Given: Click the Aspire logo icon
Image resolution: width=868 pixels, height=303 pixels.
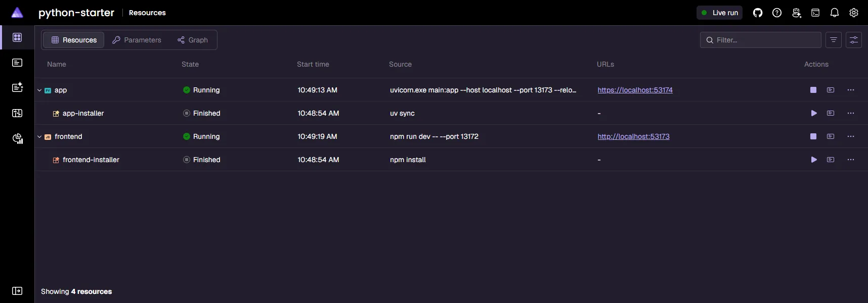Looking at the screenshot, I should coord(17,13).
